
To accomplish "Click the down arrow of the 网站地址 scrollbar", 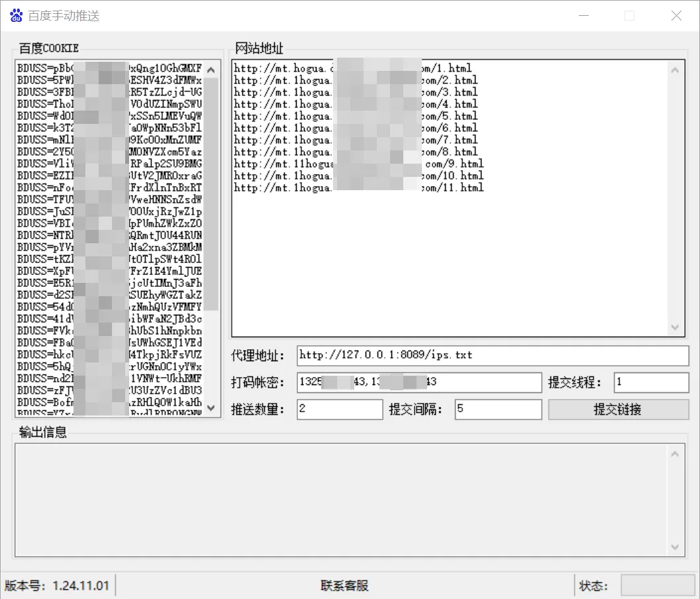I will point(675,327).
